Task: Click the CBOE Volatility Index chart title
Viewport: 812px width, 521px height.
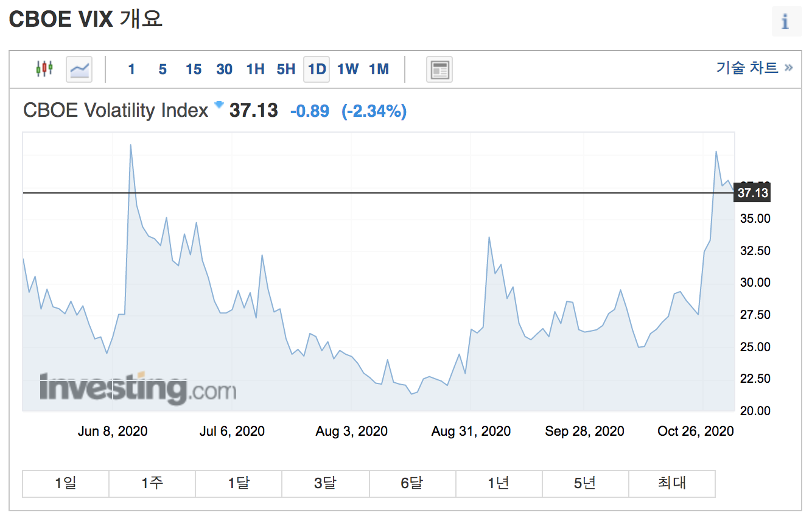Action: pos(116,111)
